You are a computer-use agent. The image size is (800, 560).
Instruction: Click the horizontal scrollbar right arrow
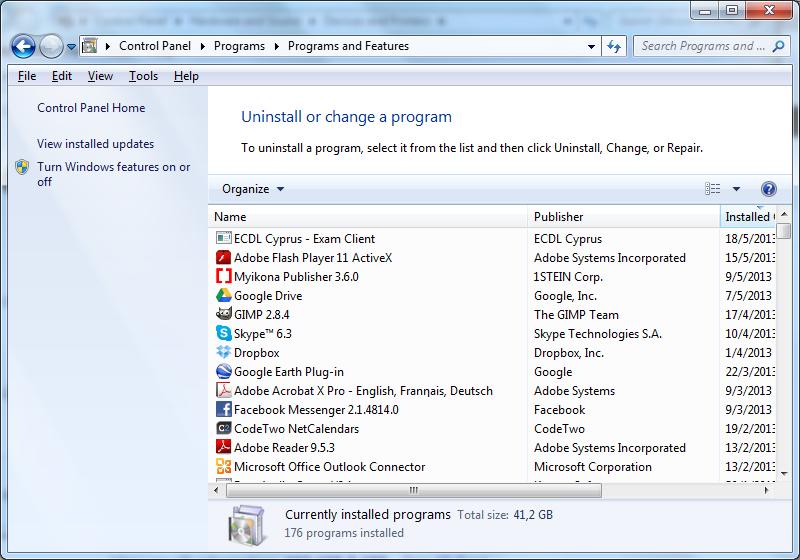[x=766, y=490]
